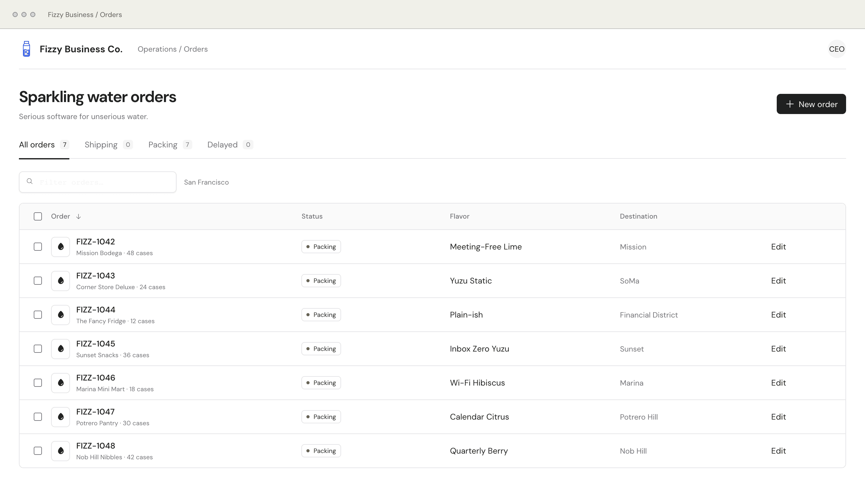This screenshot has height=504, width=865.
Task: Click the Packing status badge for FIZZ-1042
Action: (x=321, y=247)
